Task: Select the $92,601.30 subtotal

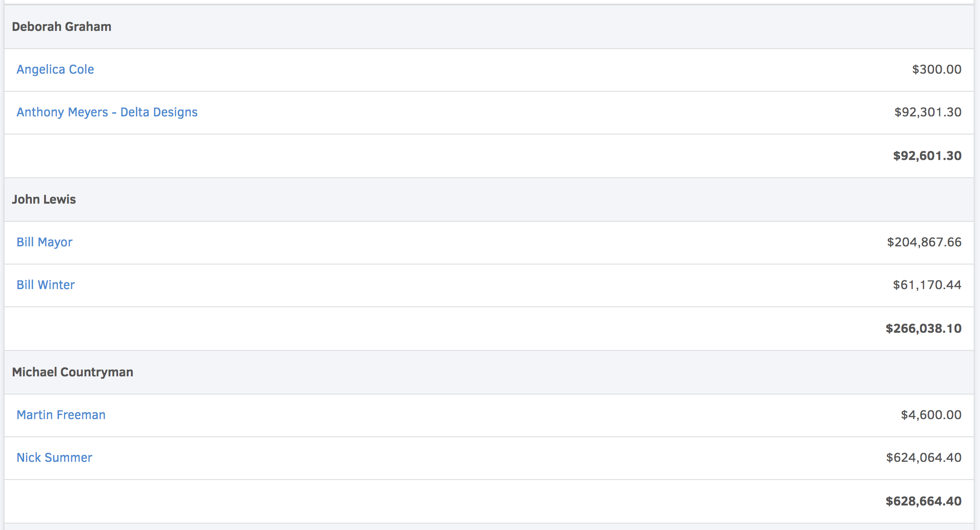Action: pos(927,156)
